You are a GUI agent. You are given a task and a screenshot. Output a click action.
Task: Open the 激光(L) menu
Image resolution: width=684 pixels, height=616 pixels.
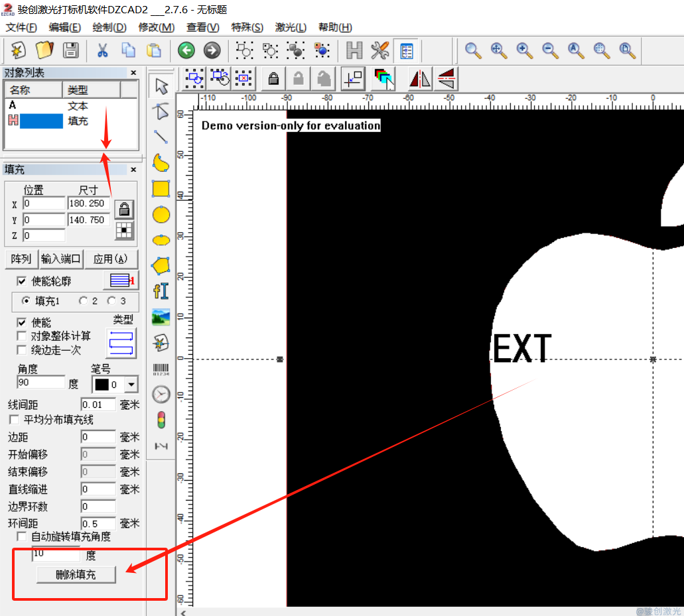[291, 27]
